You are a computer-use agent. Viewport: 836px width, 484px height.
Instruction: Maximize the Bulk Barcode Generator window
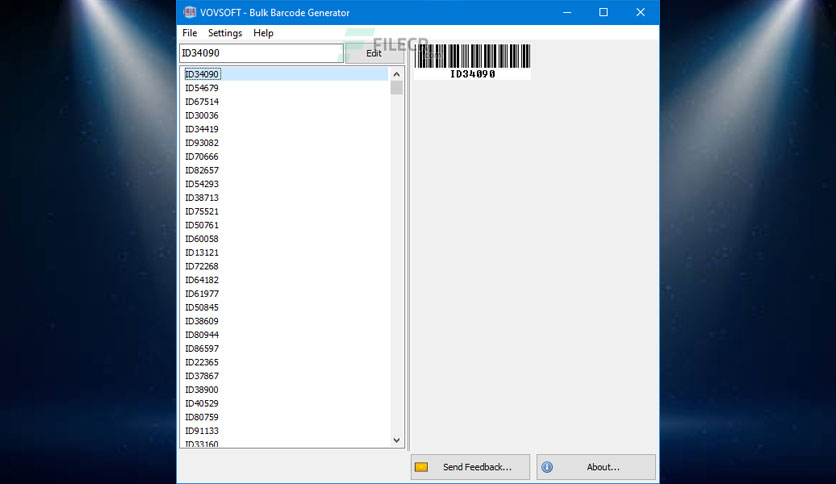pos(604,12)
